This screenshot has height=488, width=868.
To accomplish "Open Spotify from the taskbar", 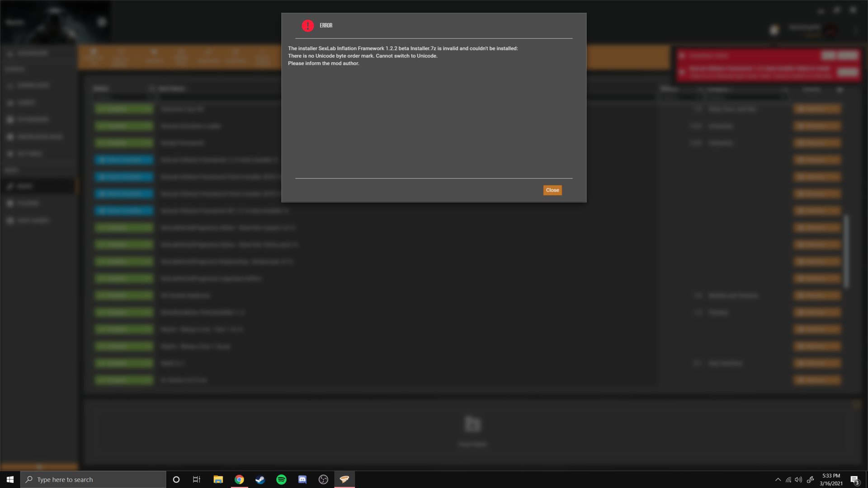I will pyautogui.click(x=281, y=479).
